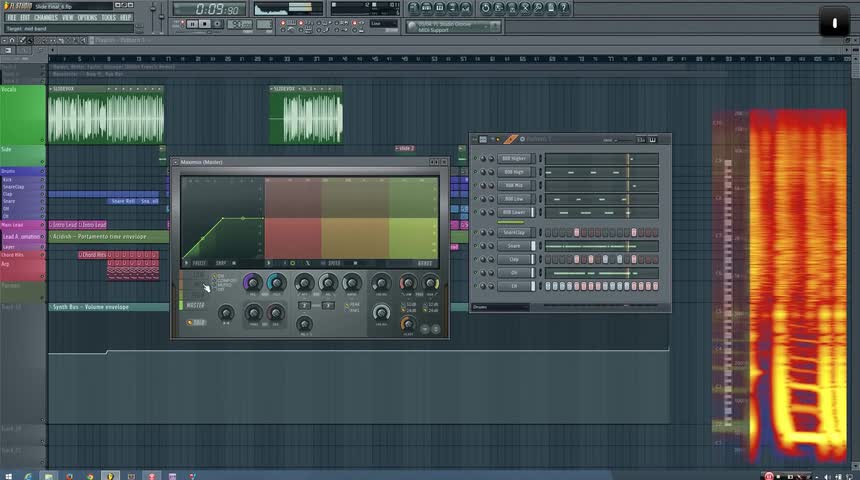Select the SnareClap channel button
This screenshot has height=480, width=860.
click(x=515, y=233)
